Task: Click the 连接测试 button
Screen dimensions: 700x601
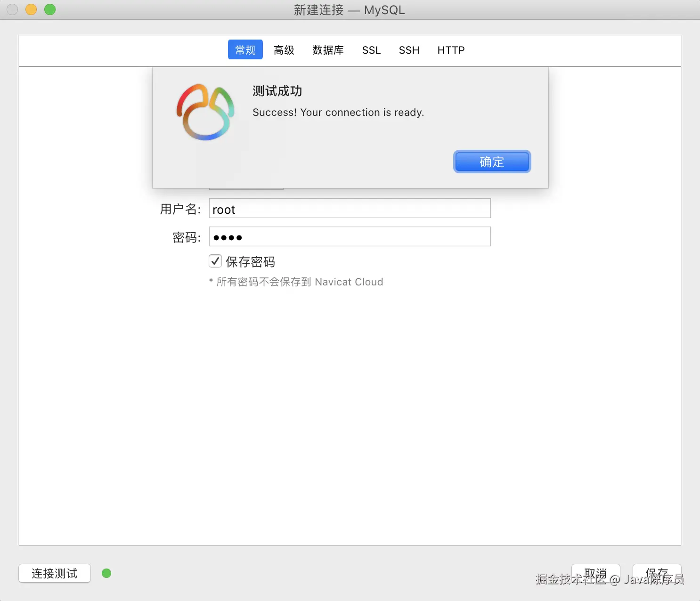Action: click(x=55, y=573)
